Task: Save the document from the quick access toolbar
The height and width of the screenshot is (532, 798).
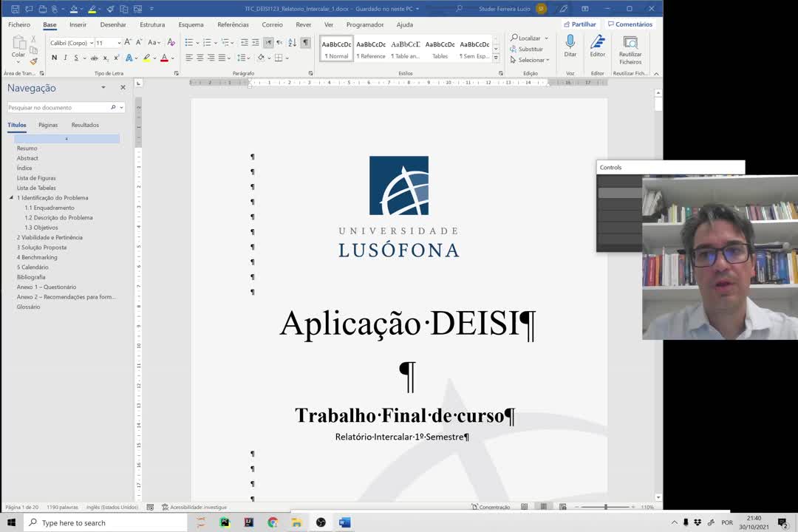Action: click(x=16, y=9)
